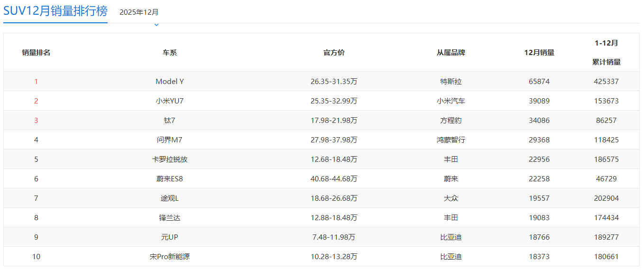This screenshot has width=644, height=271.
Task: Click the 方程豹 brand name
Action: click(x=451, y=121)
